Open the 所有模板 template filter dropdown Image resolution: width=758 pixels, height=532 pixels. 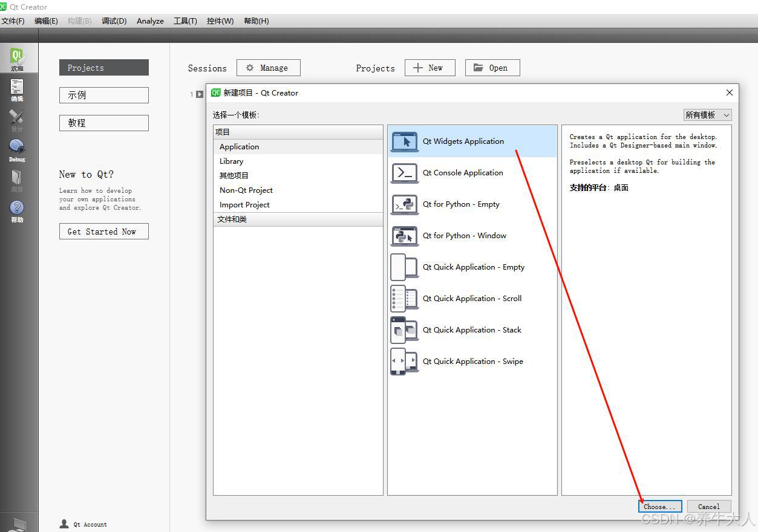pyautogui.click(x=707, y=115)
